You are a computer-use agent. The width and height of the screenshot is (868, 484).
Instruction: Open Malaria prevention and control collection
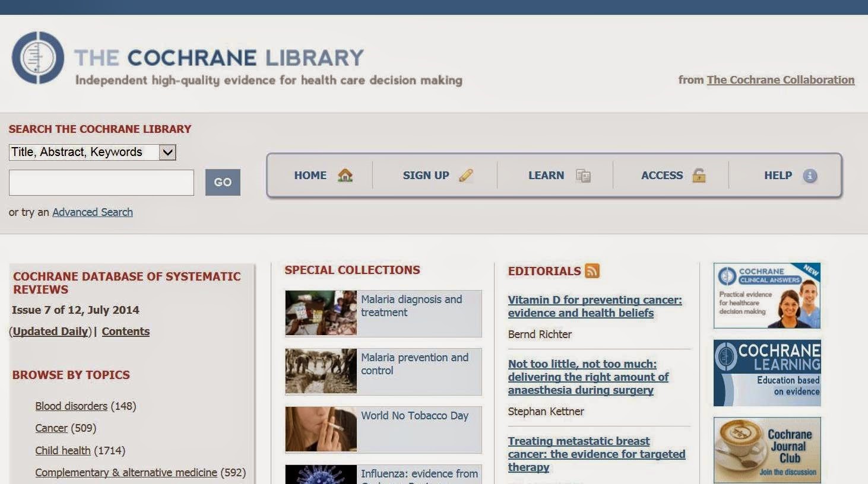[x=414, y=364]
